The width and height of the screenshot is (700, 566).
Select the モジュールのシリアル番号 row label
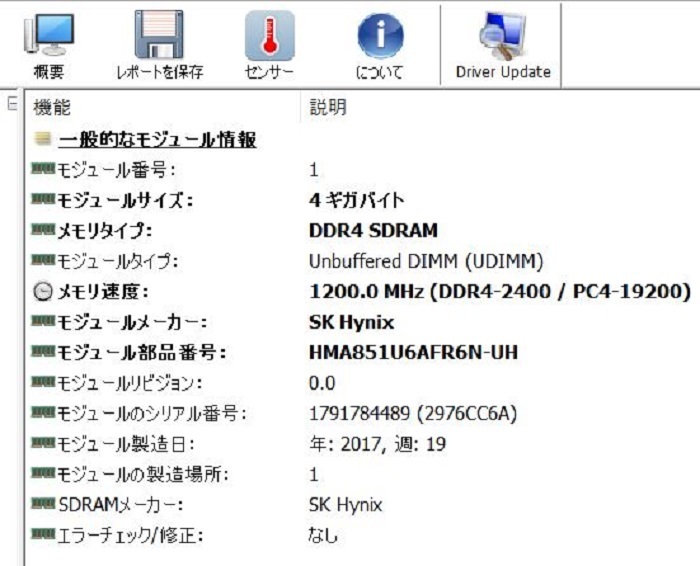[x=151, y=413]
